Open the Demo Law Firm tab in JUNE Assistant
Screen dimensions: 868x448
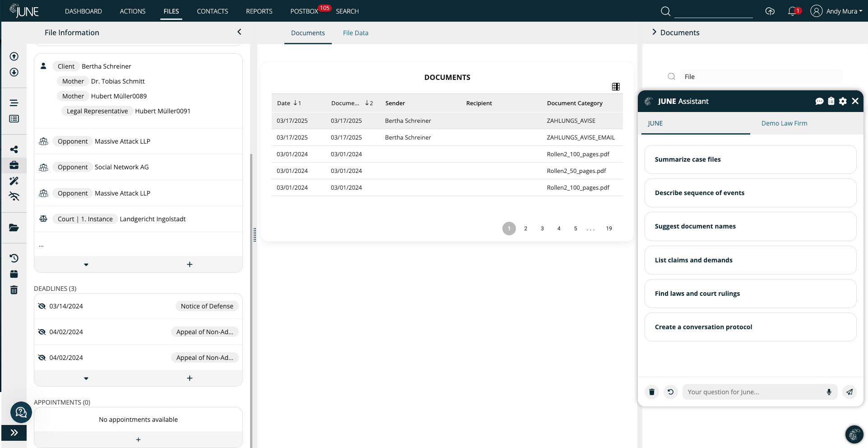pos(784,123)
